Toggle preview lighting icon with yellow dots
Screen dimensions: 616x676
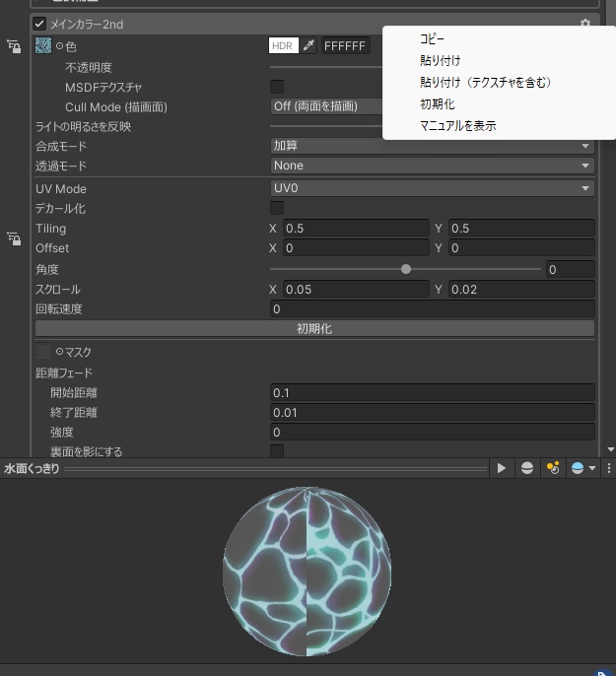point(553,468)
